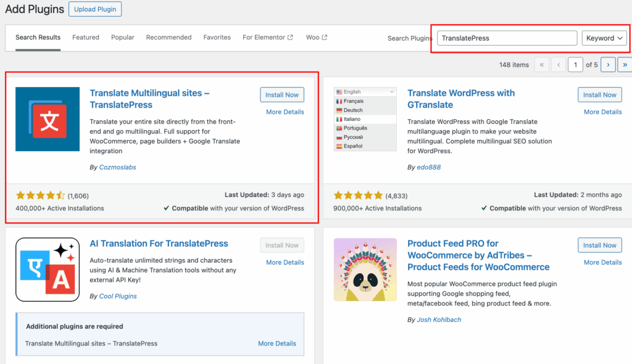Open More Details for GTranslate
The width and height of the screenshot is (632, 364).
point(602,112)
